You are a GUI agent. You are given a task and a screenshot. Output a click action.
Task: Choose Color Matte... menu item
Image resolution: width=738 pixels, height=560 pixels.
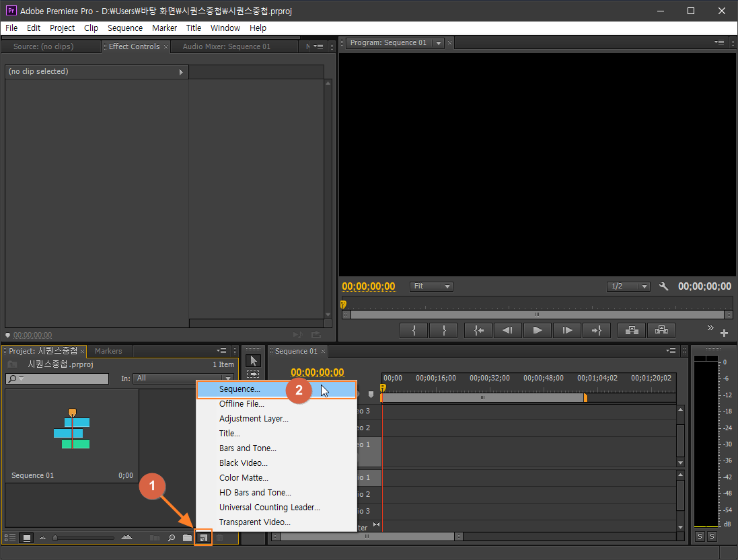tap(276, 478)
